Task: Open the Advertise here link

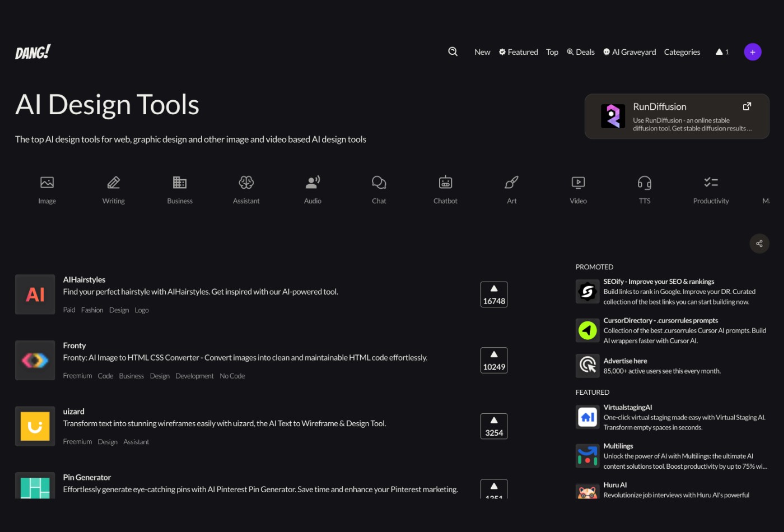Action: 625,361
